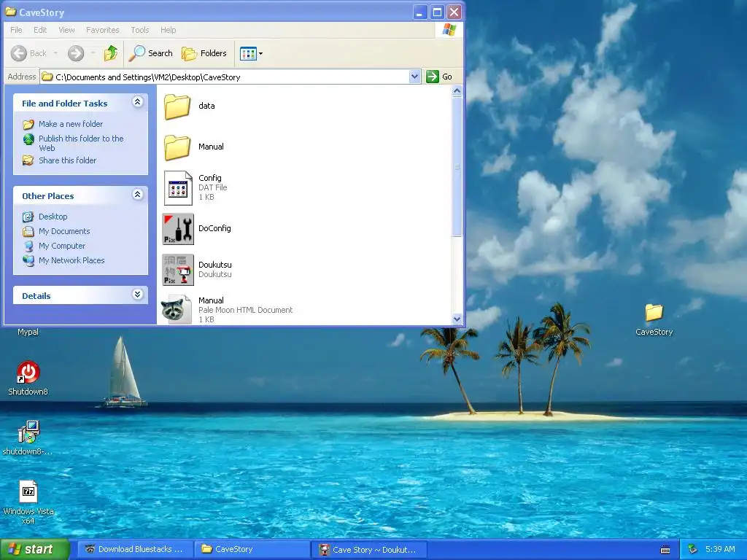Image resolution: width=747 pixels, height=560 pixels.
Task: Select the Windows Vista x64 archive icon
Action: click(28, 491)
